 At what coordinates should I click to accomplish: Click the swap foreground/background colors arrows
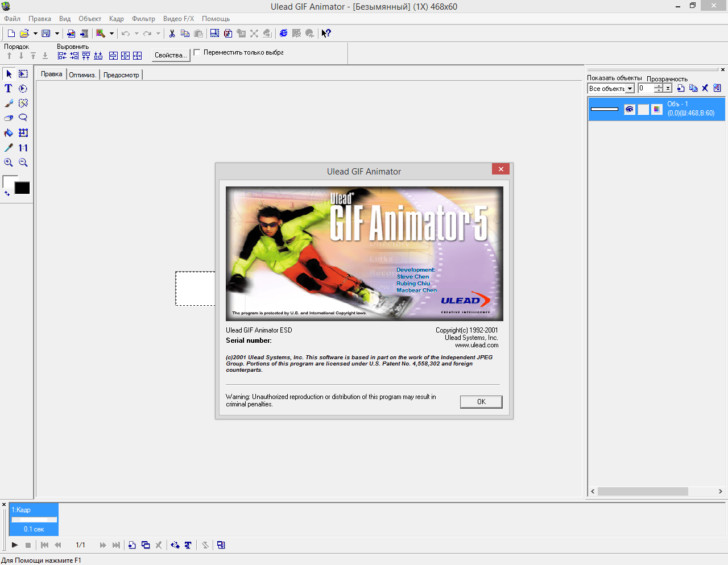tap(7, 194)
